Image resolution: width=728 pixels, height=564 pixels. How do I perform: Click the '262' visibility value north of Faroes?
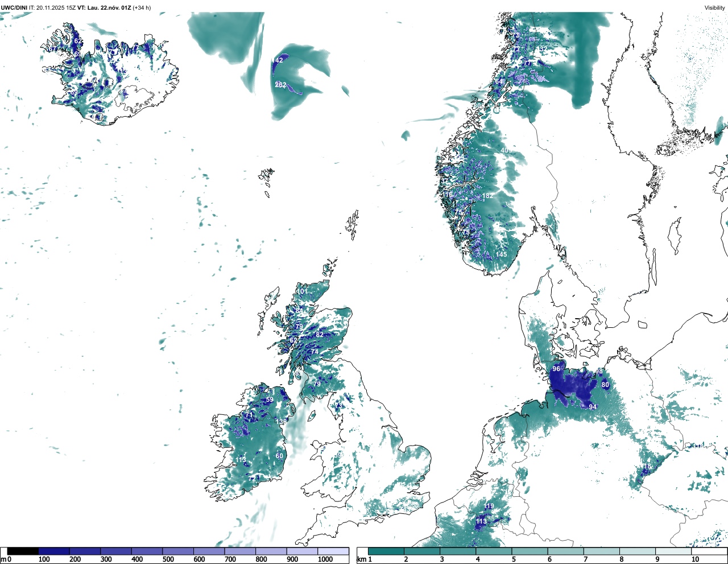click(x=280, y=85)
